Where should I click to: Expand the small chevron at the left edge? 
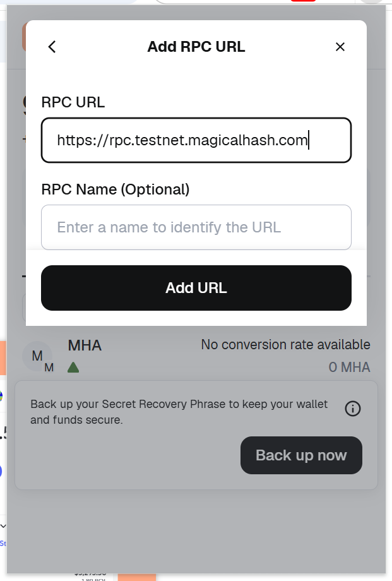(x=3, y=525)
